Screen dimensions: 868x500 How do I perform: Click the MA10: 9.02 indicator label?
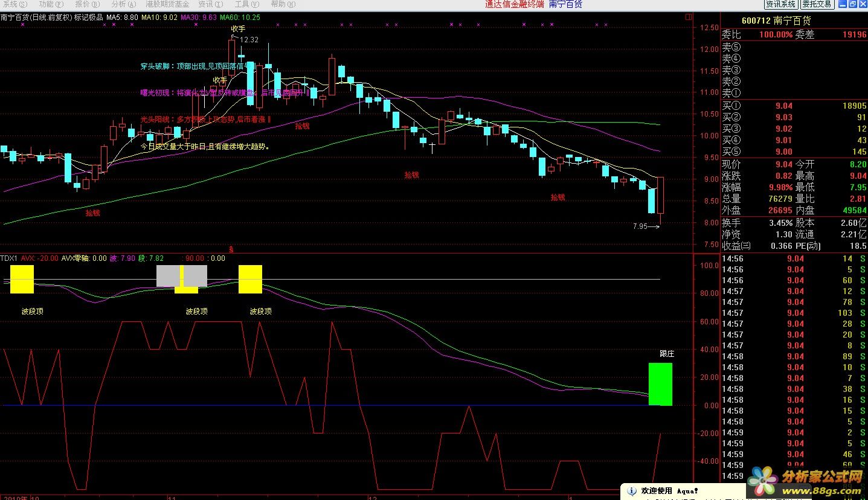pyautogui.click(x=159, y=18)
